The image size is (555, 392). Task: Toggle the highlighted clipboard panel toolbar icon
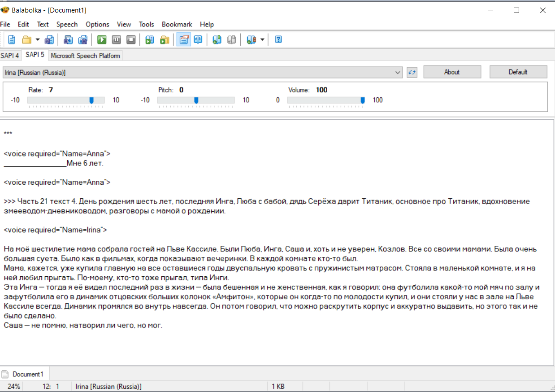183,39
